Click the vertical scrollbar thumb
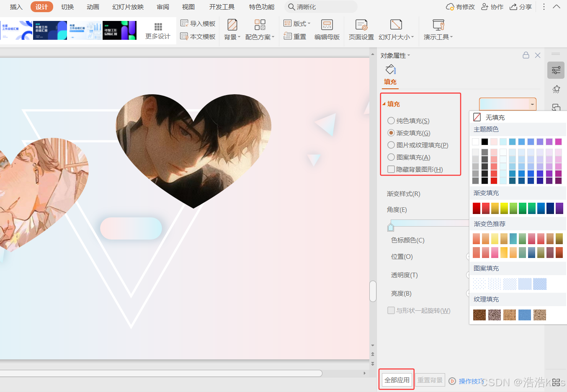Viewport: 567px width, 392px height. (x=373, y=291)
